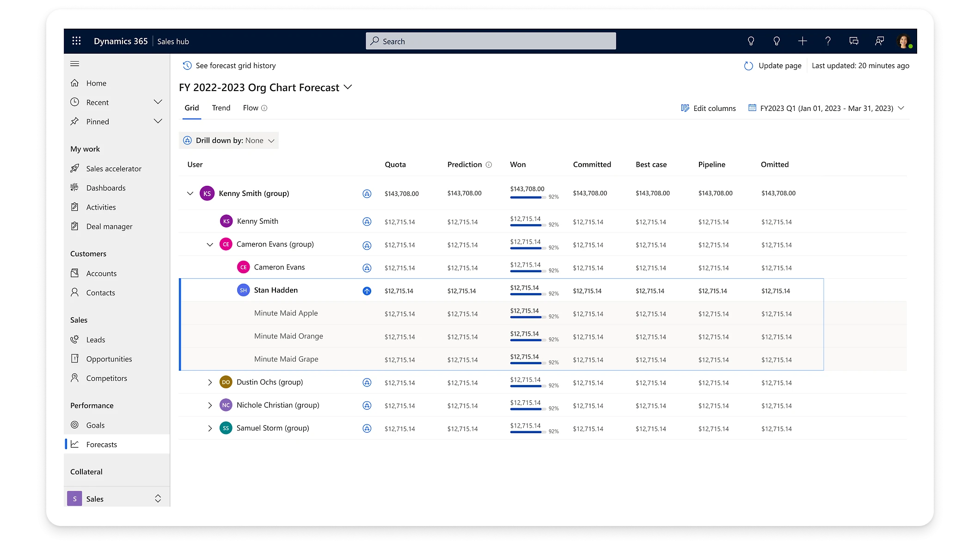Expand the Dustin Ochs (group) row
Viewport: 980px width, 551px height.
[x=210, y=382]
